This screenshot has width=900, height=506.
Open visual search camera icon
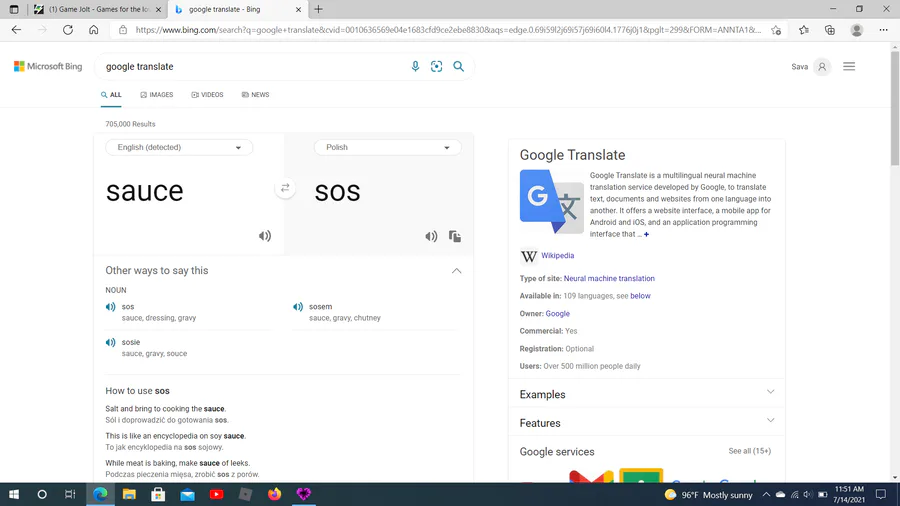(x=437, y=67)
